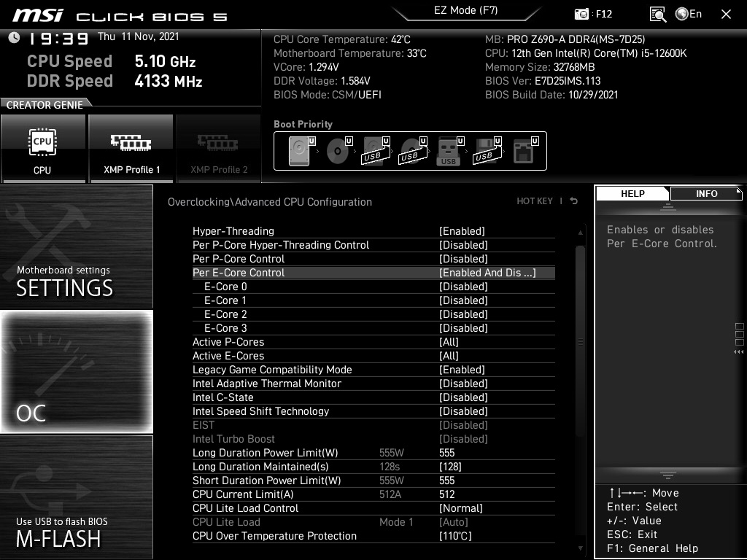
Task: Open the OC overclocking section
Action: click(x=76, y=371)
